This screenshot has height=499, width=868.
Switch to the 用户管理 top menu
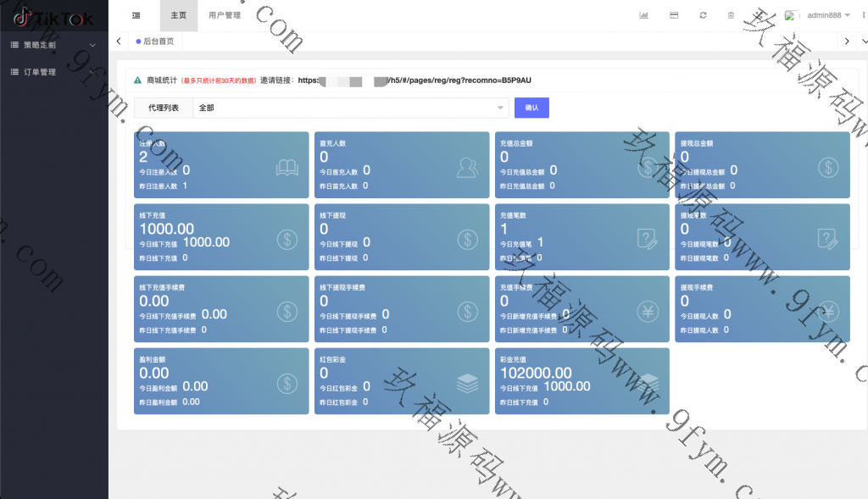pos(224,15)
